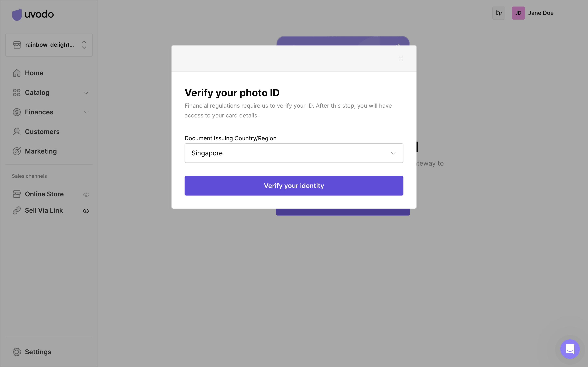This screenshot has width=588, height=367.
Task: Expand the Catalog submenu chevron
Action: tap(86, 93)
